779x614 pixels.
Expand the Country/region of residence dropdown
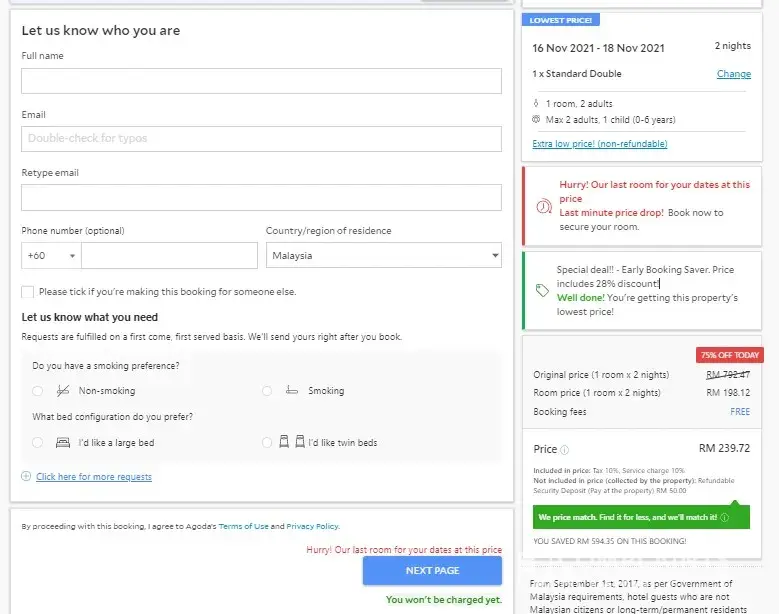point(384,256)
